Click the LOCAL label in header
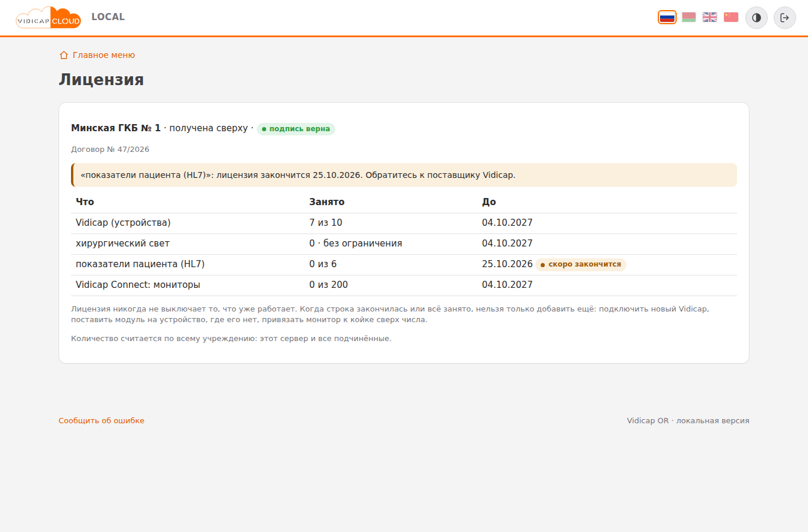 (108, 17)
